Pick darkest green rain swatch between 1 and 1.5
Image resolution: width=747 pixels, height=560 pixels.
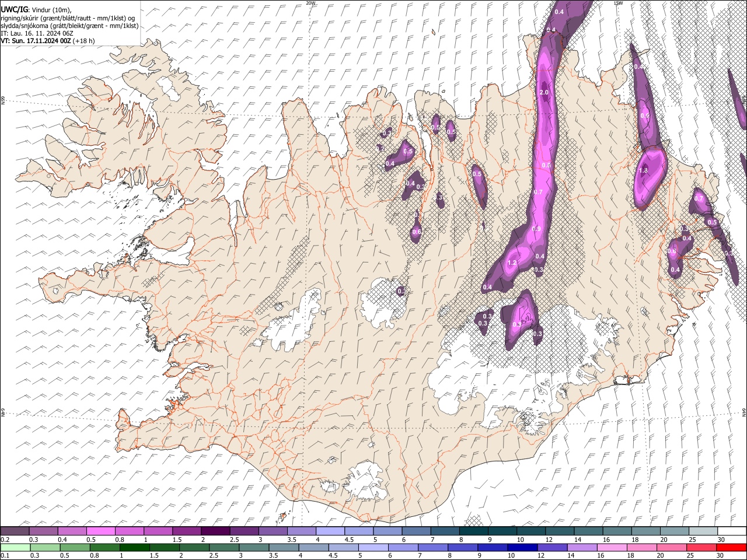(x=134, y=547)
